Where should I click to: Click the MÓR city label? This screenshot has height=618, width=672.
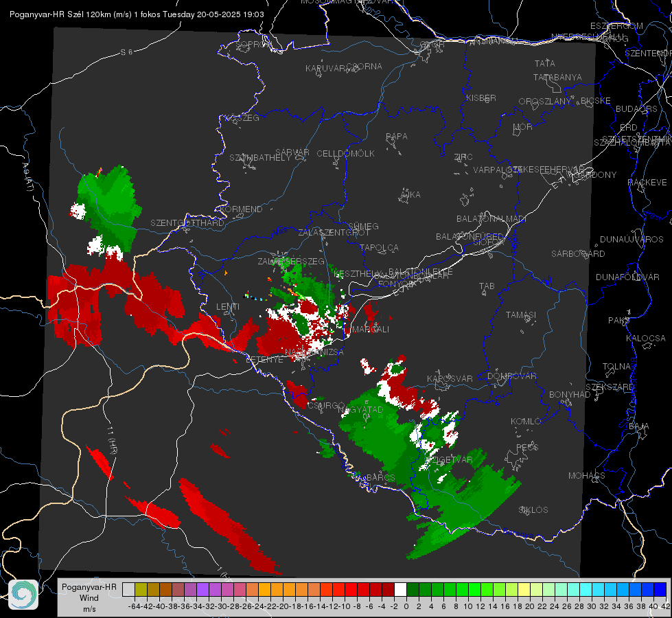click(x=522, y=127)
